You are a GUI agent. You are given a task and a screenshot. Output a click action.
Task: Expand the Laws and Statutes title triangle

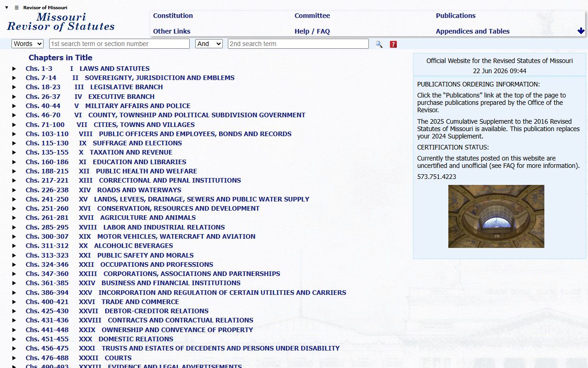tap(14, 69)
